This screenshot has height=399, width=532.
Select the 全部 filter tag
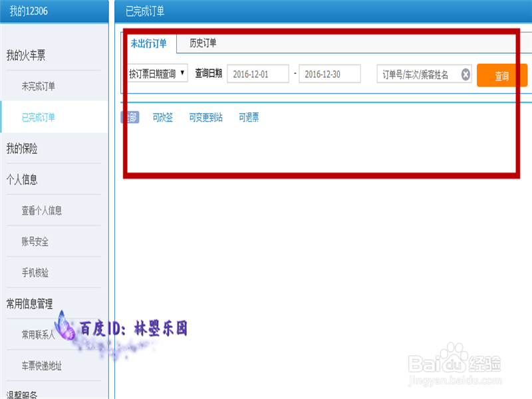point(130,118)
